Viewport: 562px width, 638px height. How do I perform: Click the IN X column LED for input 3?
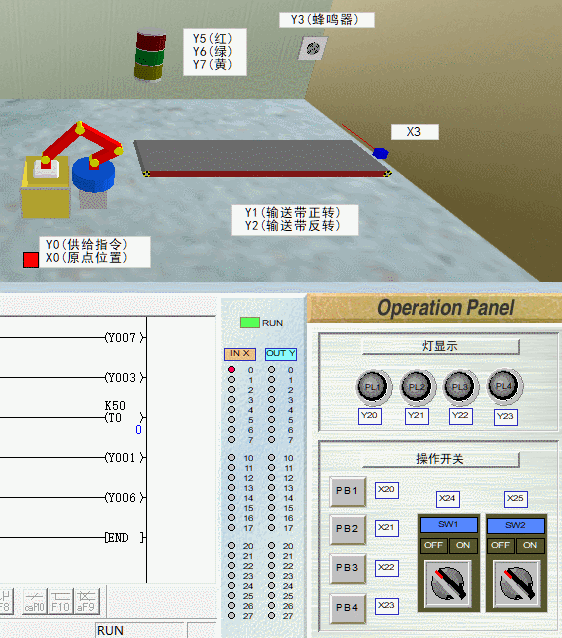tap(231, 400)
